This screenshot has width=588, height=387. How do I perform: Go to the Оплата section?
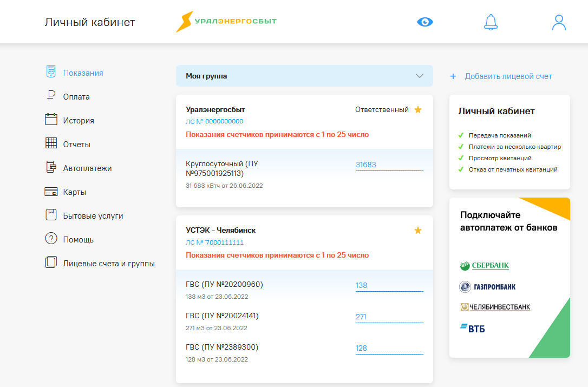click(x=76, y=97)
